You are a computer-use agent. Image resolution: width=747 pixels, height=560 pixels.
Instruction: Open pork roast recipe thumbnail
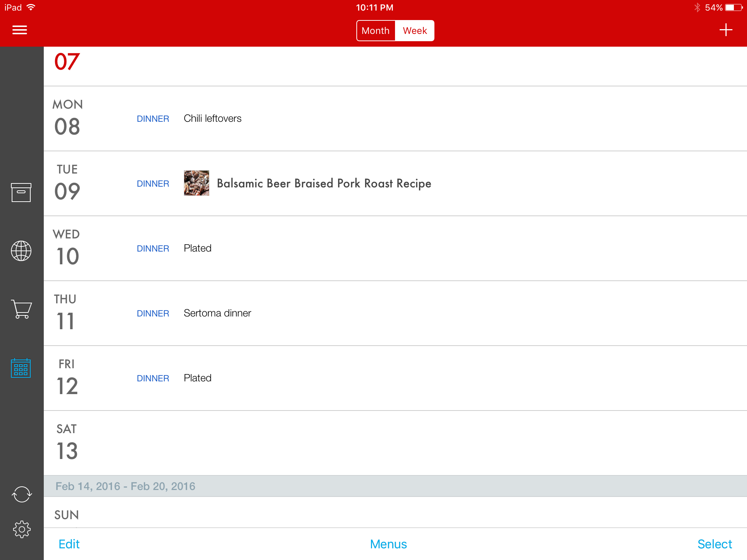coord(197,183)
